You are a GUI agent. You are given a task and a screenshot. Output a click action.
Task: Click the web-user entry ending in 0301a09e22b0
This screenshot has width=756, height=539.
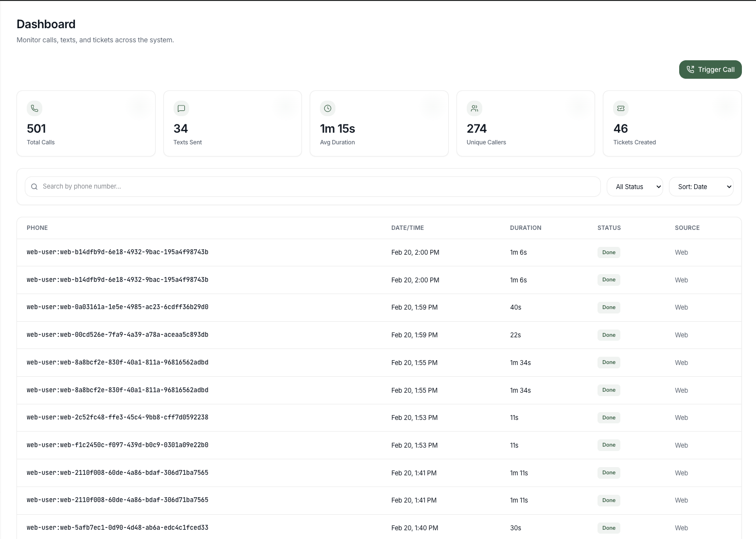click(x=117, y=445)
